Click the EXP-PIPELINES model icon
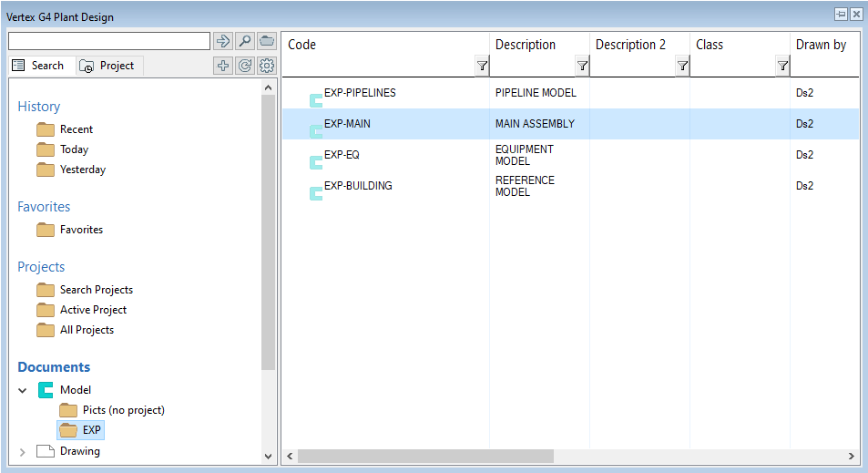The height and width of the screenshot is (473, 868). pos(316,100)
